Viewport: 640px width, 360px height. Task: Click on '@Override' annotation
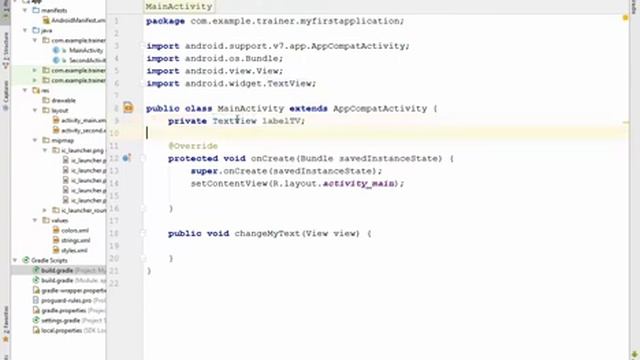193,146
